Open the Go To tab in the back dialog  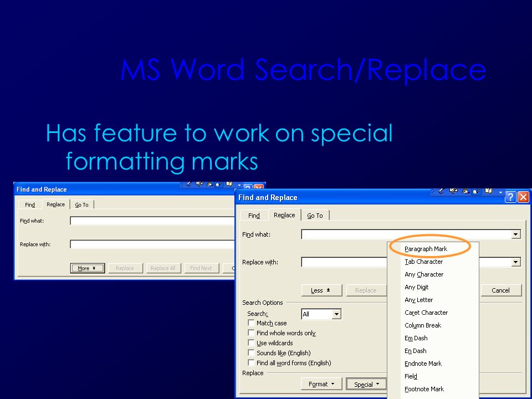point(82,204)
